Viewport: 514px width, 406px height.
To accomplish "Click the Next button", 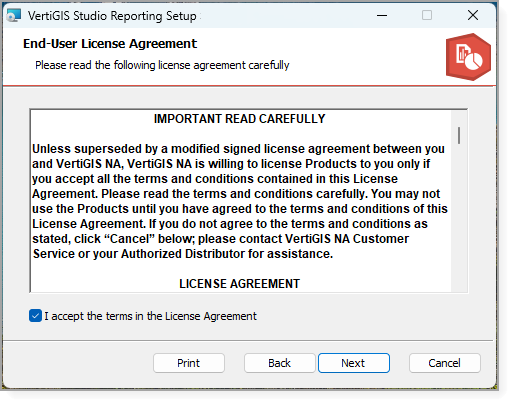I will point(354,363).
